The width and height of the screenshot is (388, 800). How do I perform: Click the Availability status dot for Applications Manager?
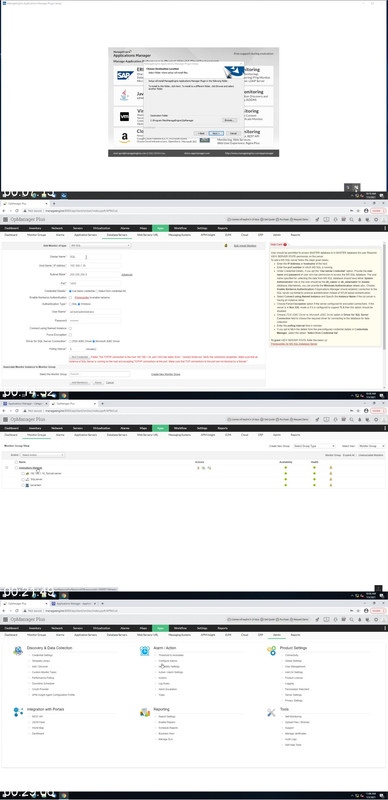285,467
